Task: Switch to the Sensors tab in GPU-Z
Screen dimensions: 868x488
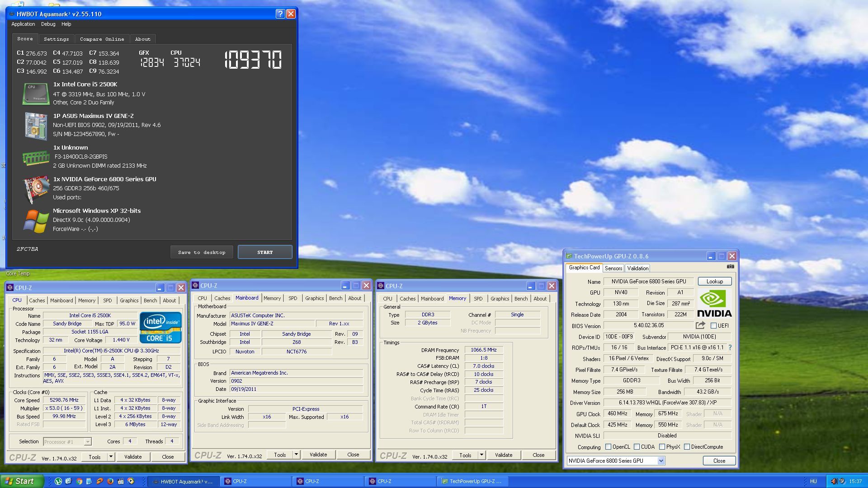Action: (x=613, y=268)
